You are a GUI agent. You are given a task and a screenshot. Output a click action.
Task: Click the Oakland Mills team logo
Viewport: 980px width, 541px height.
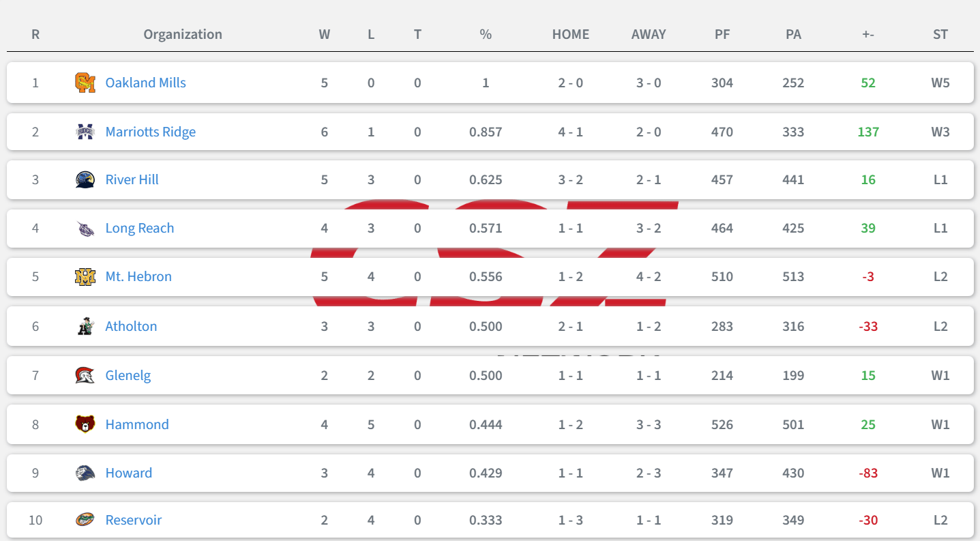85,83
